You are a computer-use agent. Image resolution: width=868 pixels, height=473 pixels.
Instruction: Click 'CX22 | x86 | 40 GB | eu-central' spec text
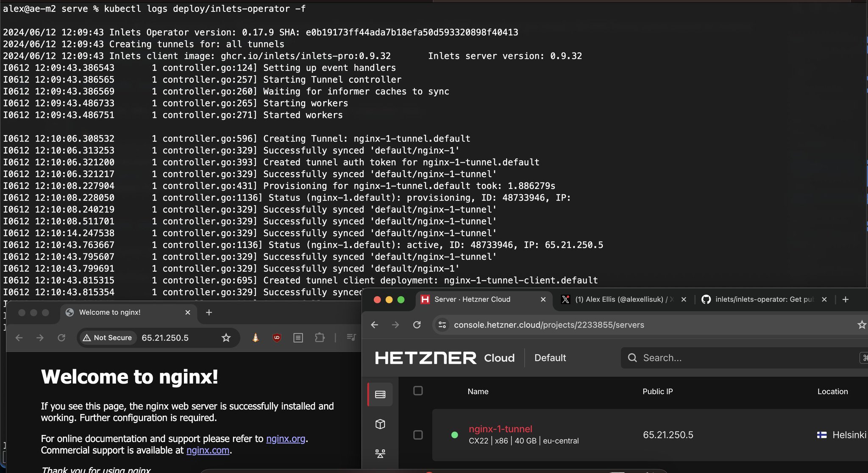click(x=523, y=441)
